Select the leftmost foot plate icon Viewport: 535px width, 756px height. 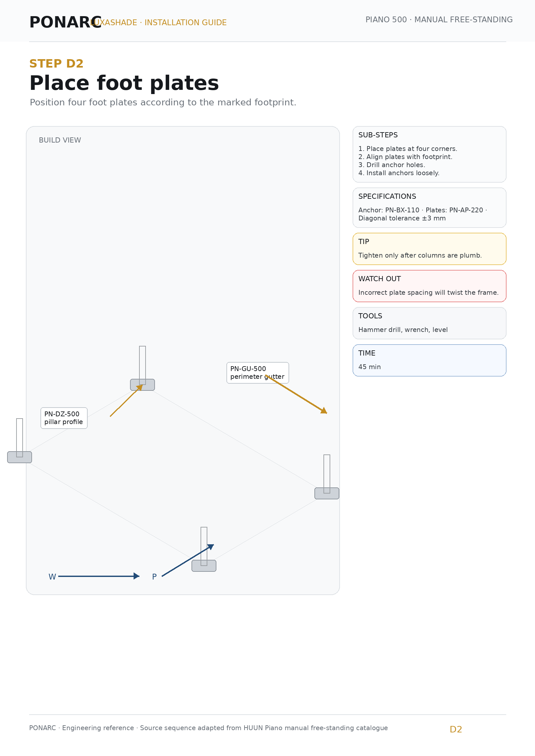tap(19, 457)
